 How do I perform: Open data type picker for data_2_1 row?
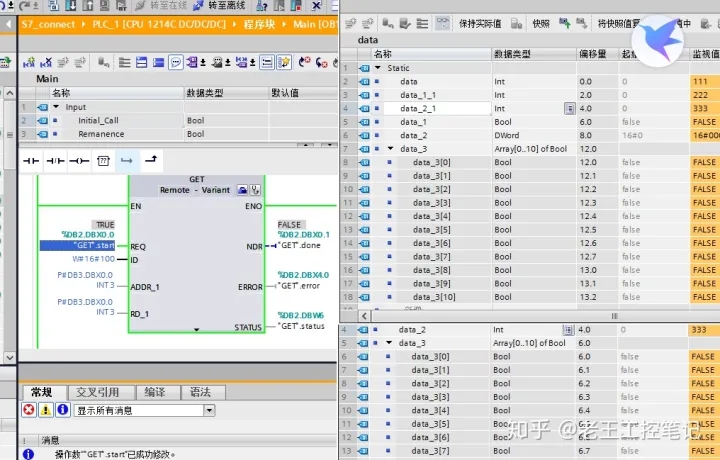(x=569, y=109)
